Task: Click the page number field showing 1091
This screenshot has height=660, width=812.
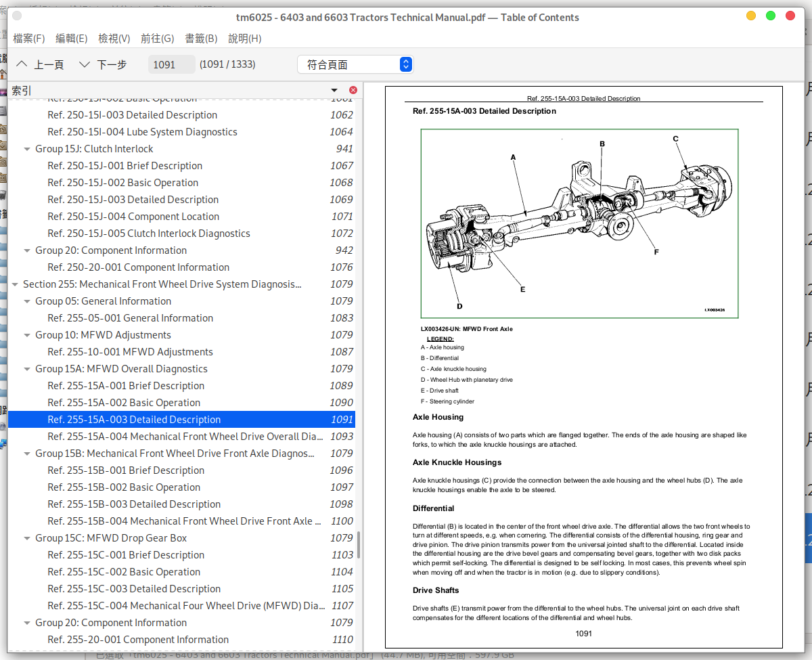Action: click(171, 64)
